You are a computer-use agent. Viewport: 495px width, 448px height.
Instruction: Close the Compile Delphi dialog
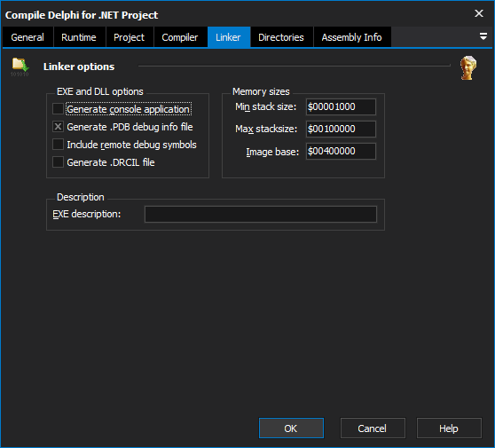pos(479,13)
